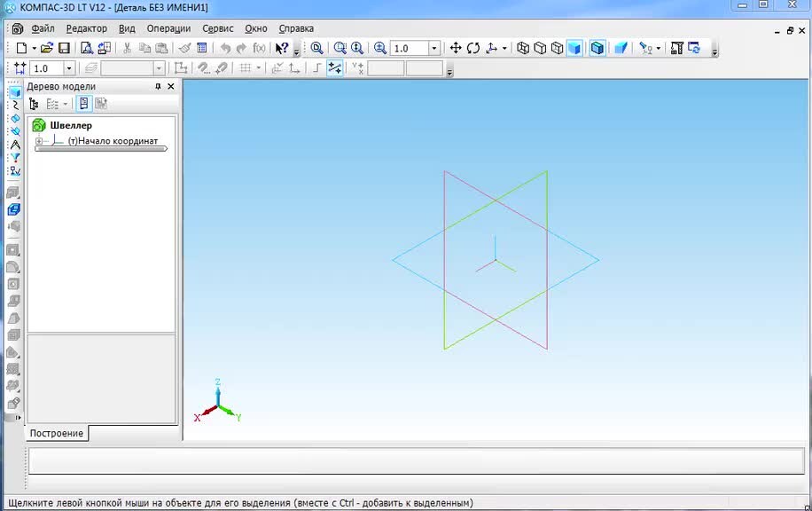This screenshot has width=812, height=511.
Task: Switch to hidden lines removed display mode
Action: 540,48
